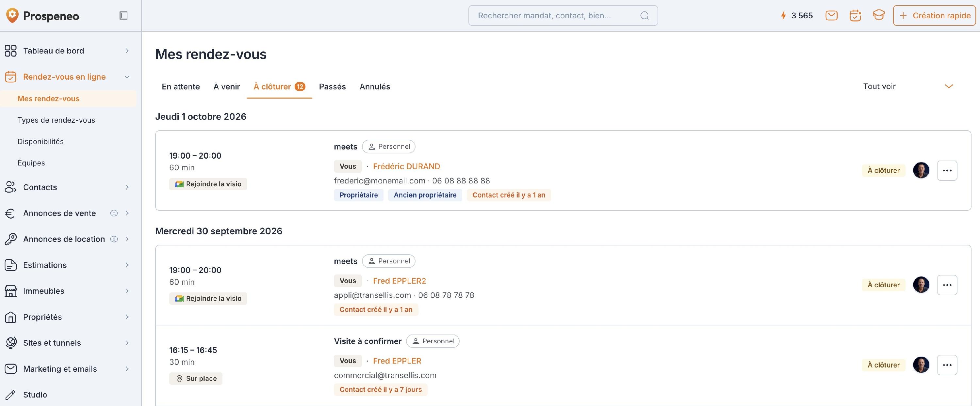The image size is (980, 406).
Task: Switch to Passés tab
Action: (332, 87)
